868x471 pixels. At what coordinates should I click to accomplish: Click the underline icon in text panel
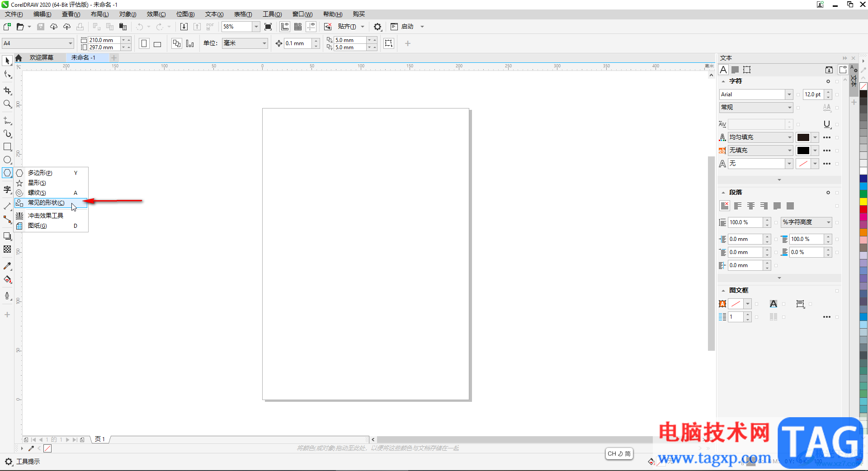coord(827,124)
